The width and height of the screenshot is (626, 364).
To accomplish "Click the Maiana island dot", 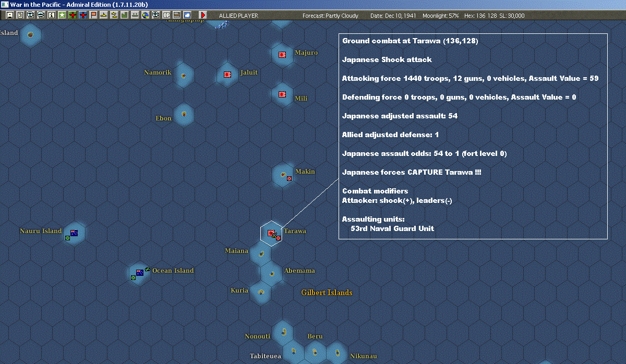I will (261, 253).
